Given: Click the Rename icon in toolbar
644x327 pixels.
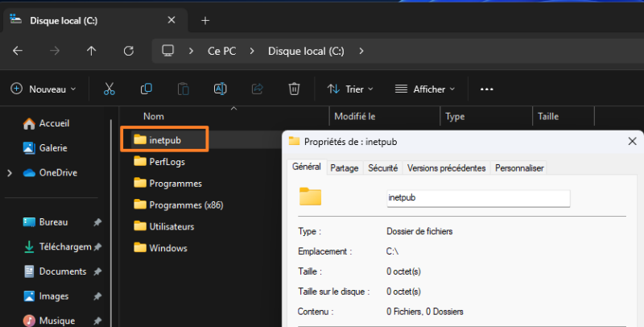Looking at the screenshot, I should [x=220, y=89].
